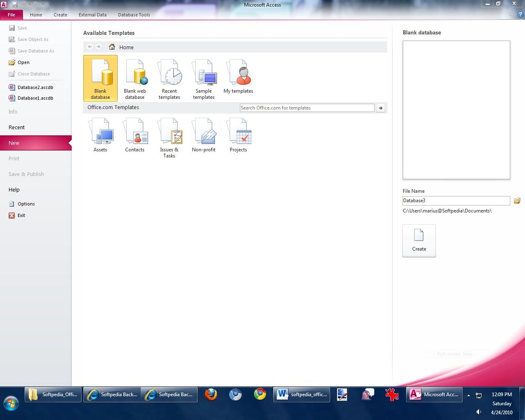Open Issues & Tasks templates

[x=169, y=138]
